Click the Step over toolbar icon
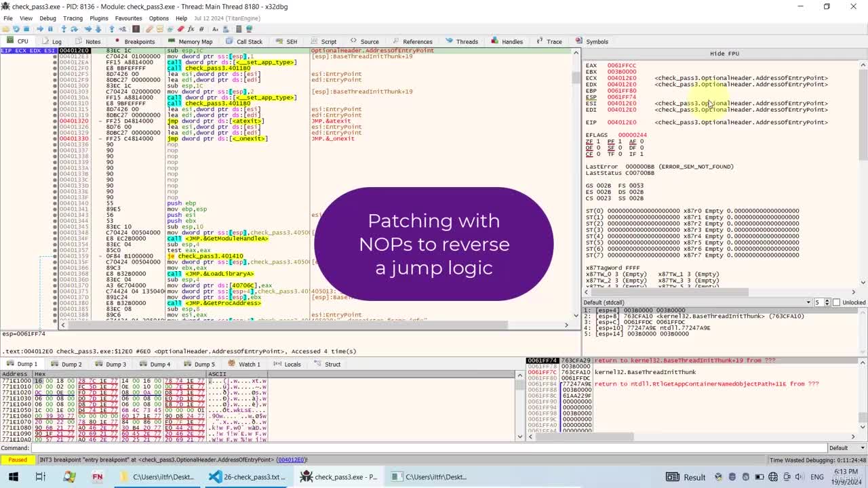Screen dimensions: 868x488 click(x=74, y=29)
